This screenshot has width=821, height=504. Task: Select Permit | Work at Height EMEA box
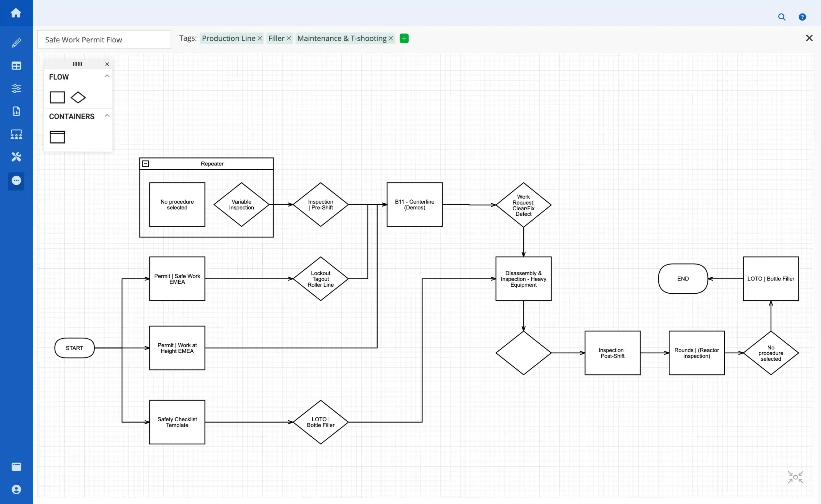[x=177, y=348]
